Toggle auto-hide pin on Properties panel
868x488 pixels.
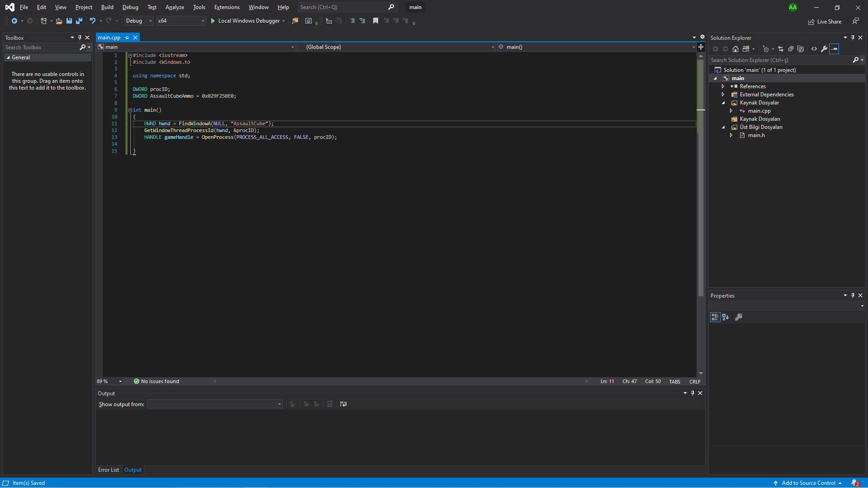[853, 295]
